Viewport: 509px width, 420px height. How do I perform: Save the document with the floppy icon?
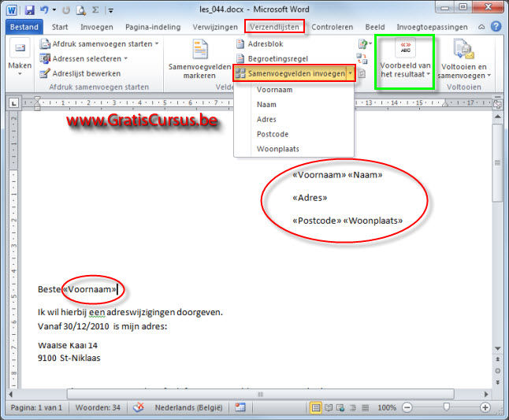point(29,10)
